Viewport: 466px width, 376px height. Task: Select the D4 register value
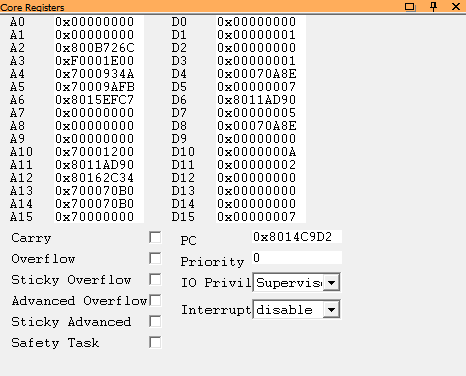pyautogui.click(x=261, y=74)
